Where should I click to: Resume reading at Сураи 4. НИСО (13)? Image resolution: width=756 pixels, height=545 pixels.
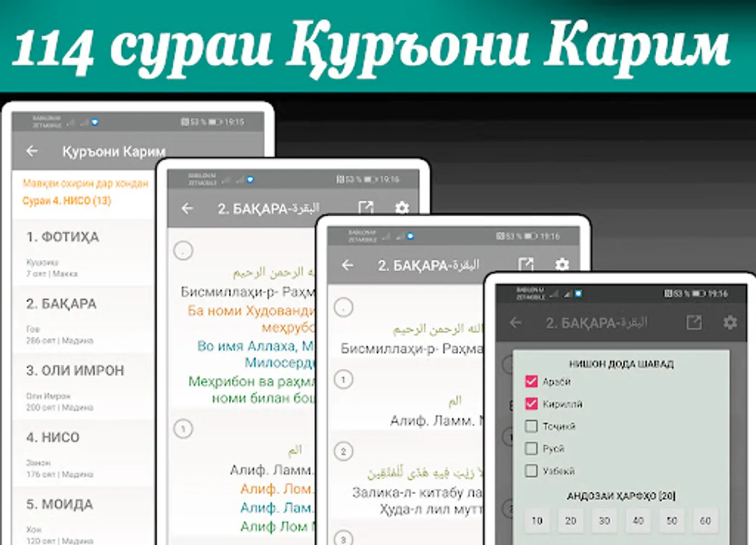pyautogui.click(x=67, y=201)
